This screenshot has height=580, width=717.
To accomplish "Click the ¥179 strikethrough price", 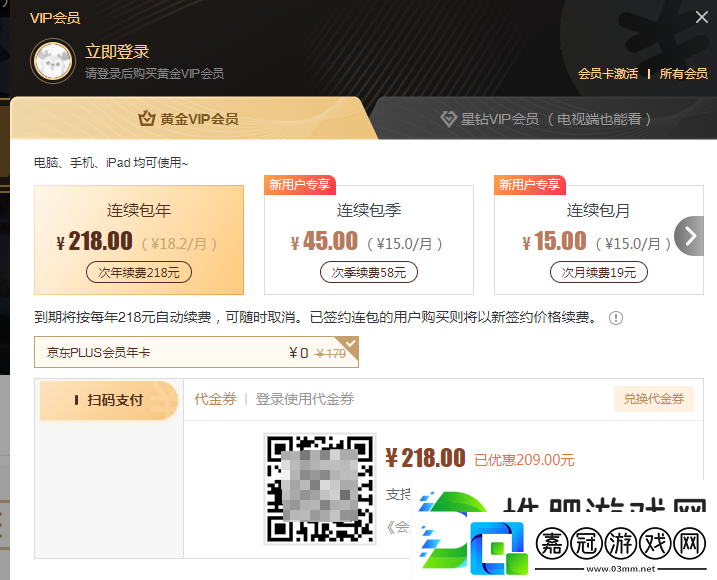I will click(331, 353).
